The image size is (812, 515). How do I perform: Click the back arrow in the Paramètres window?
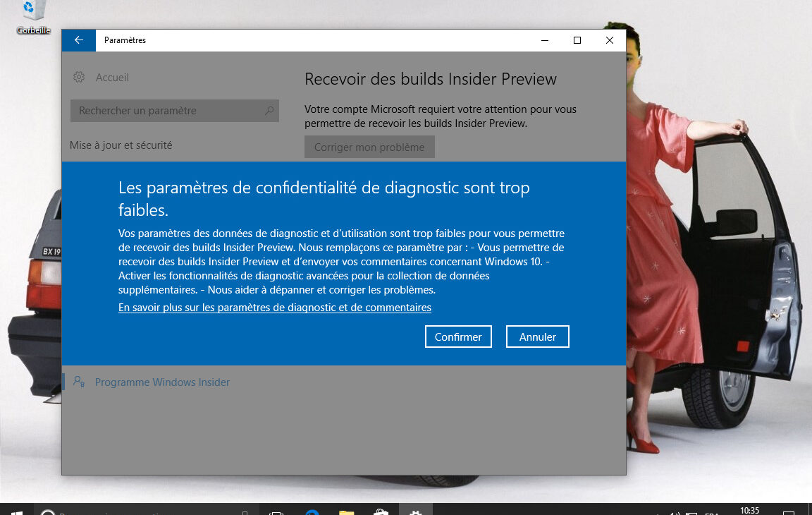coord(78,40)
